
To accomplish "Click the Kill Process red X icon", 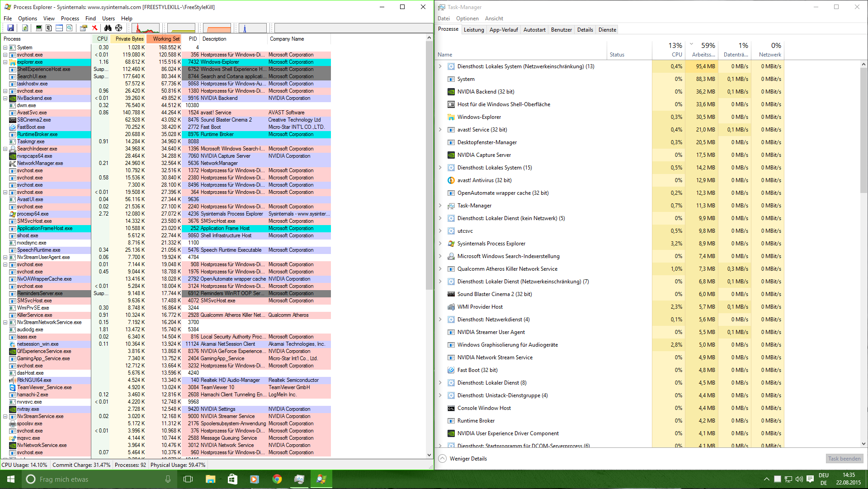I will pyautogui.click(x=94, y=28).
